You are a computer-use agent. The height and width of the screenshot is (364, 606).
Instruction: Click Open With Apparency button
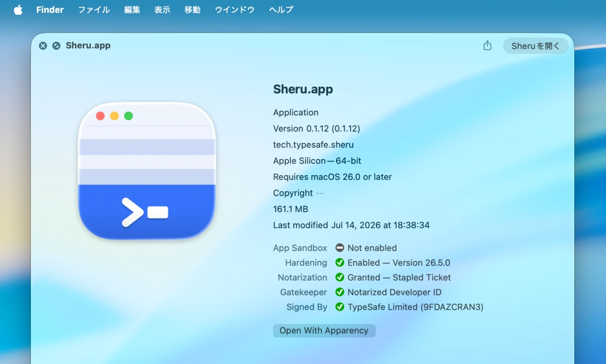point(324,330)
